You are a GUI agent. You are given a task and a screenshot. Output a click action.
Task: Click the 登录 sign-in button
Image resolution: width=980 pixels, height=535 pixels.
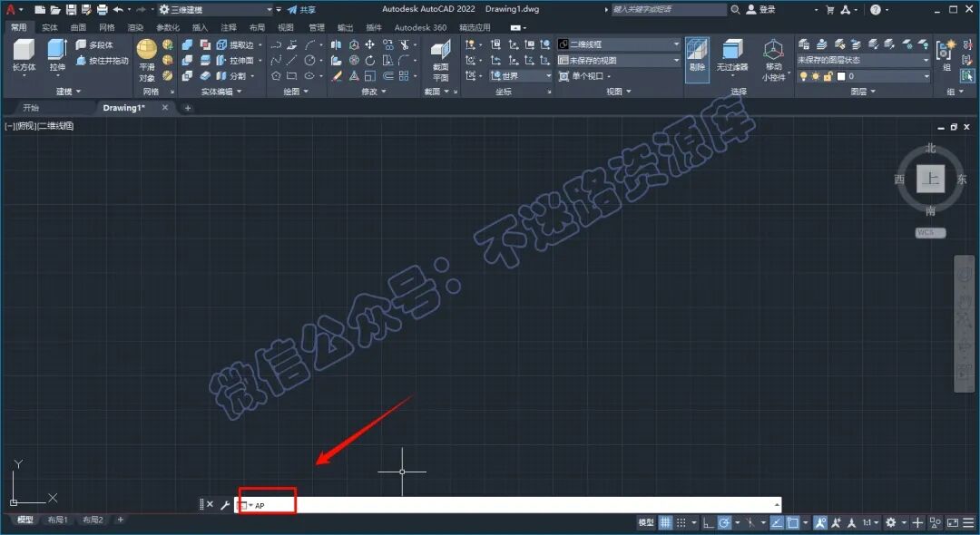(761, 9)
